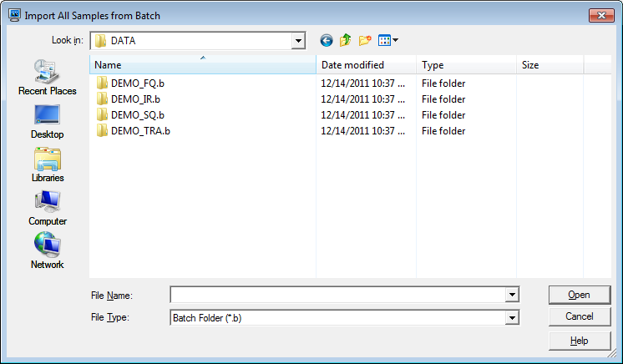The width and height of the screenshot is (623, 364).
Task: Browse the Computer location
Action: pos(48,208)
